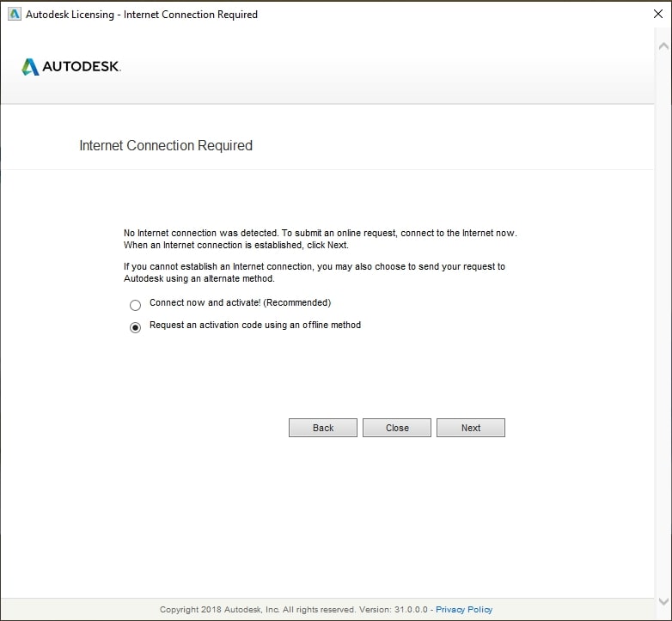Image resolution: width=672 pixels, height=621 pixels.
Task: Select the offline activation code radio button
Action: [135, 327]
